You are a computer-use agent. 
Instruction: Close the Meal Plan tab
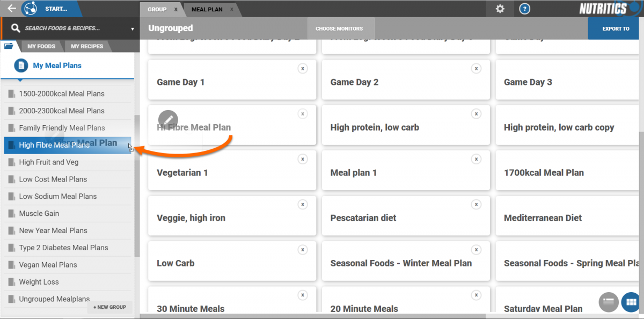(232, 9)
